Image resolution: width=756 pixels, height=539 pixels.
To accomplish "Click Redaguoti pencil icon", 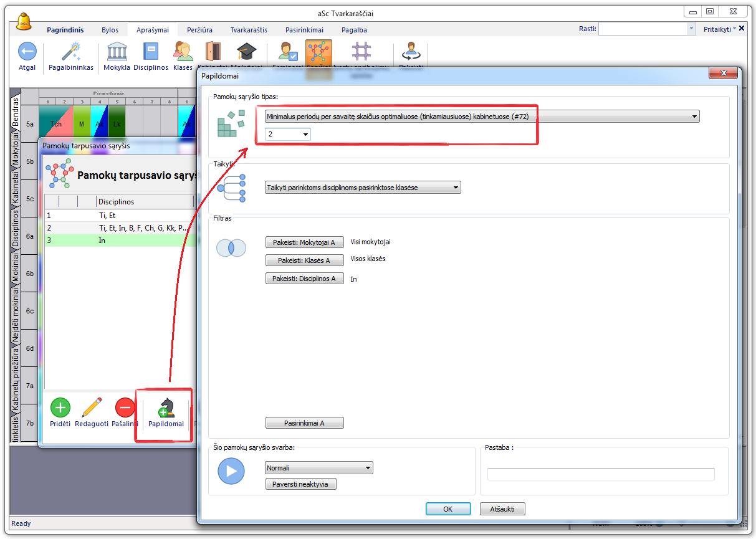I will point(92,408).
